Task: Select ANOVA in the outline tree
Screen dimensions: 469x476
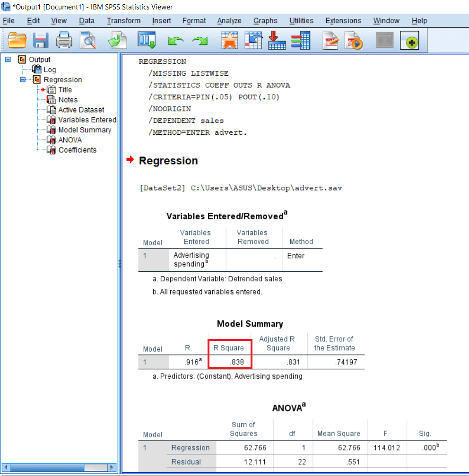Action: pyautogui.click(x=70, y=140)
